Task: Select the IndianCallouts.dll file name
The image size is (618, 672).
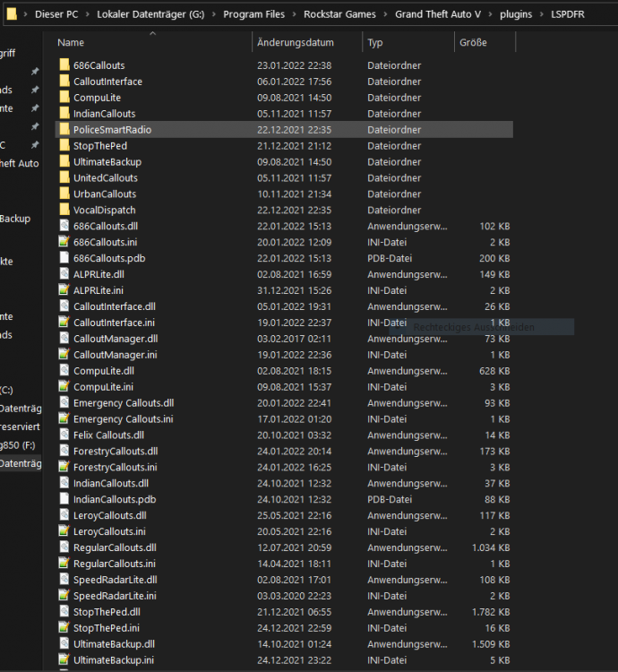Action: coord(111,483)
